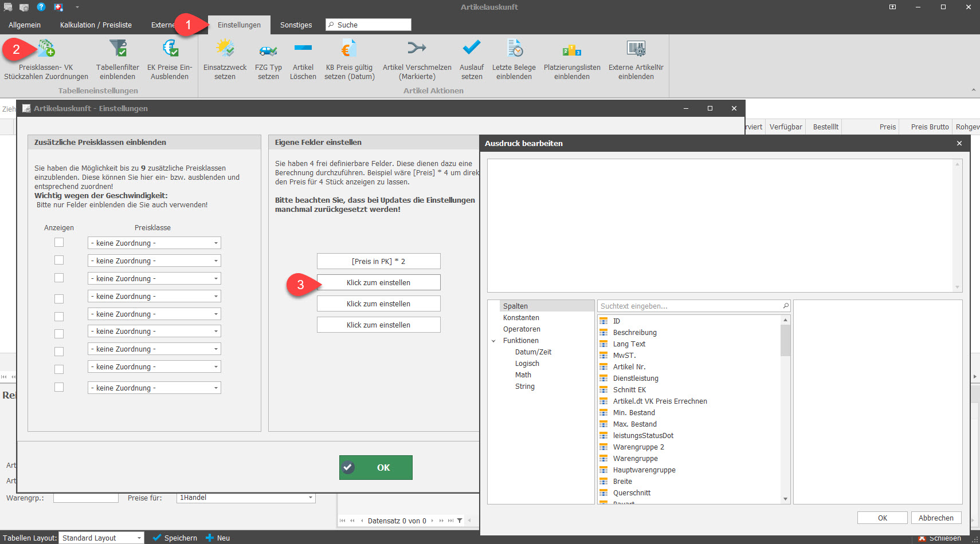Click the Neu plus icon
Viewport: 980px width, 544px height.
coord(210,538)
